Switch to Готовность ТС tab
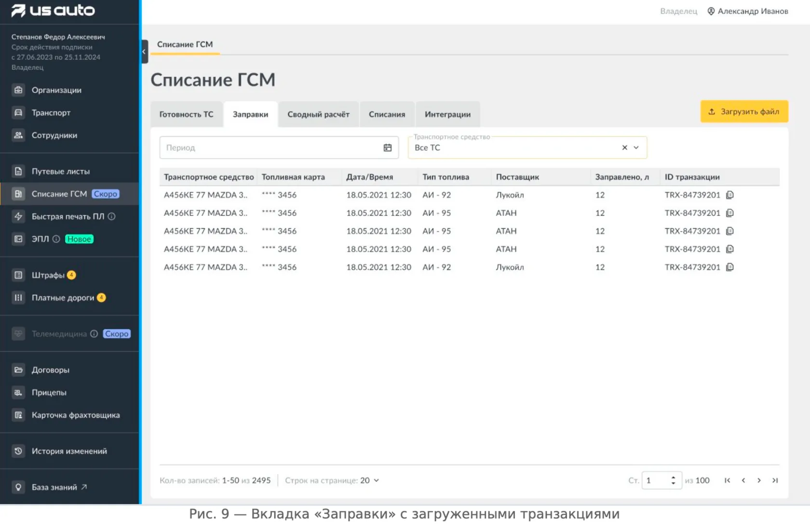 click(x=187, y=114)
